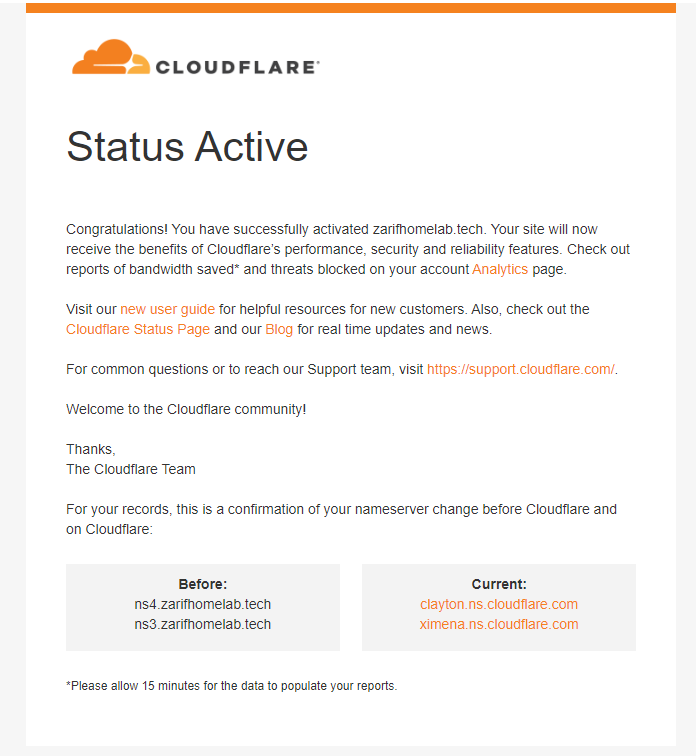Click the ns4.zarifhomelab.tech nameserver text
Viewport: 696px width, 756px height.
coord(203,604)
